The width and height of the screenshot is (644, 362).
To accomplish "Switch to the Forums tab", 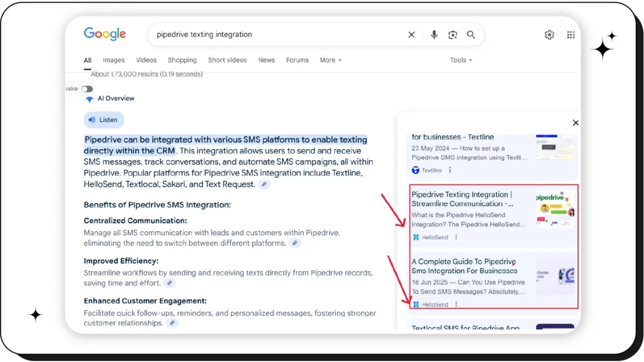I will coord(297,60).
